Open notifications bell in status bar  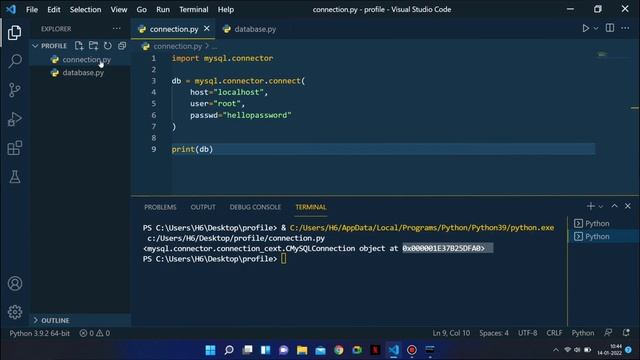pyautogui.click(x=626, y=333)
